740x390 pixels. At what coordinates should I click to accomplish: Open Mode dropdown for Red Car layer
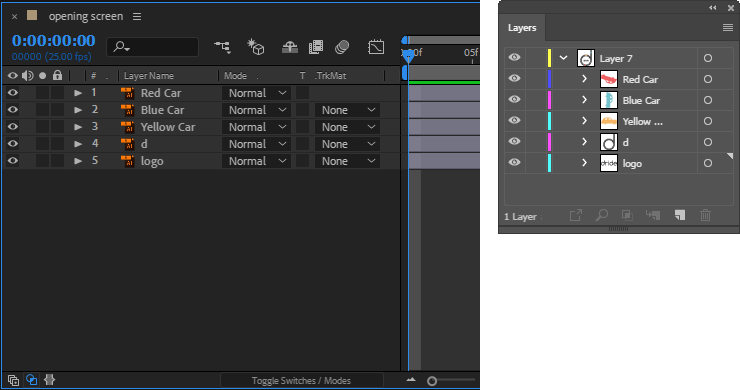pyautogui.click(x=257, y=93)
